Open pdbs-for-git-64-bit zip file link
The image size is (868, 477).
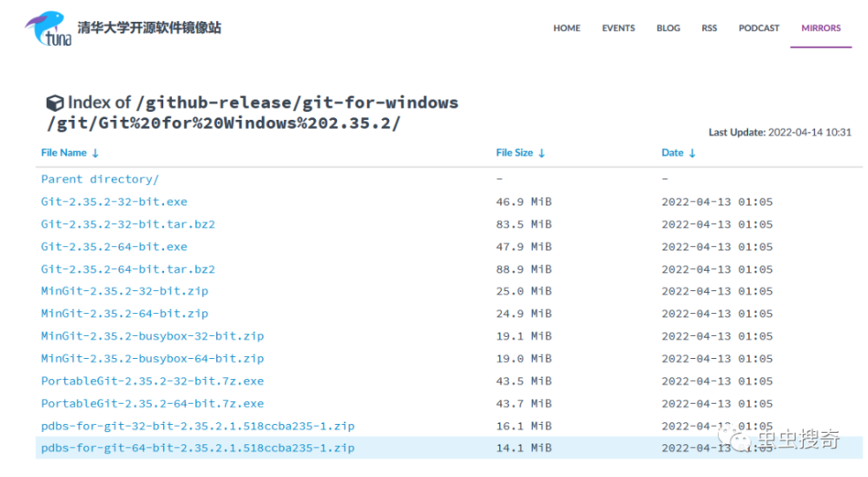(197, 448)
